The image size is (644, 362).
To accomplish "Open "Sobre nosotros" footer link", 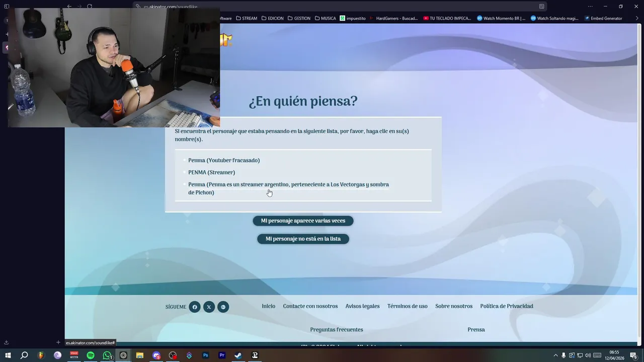I will (x=454, y=306).
